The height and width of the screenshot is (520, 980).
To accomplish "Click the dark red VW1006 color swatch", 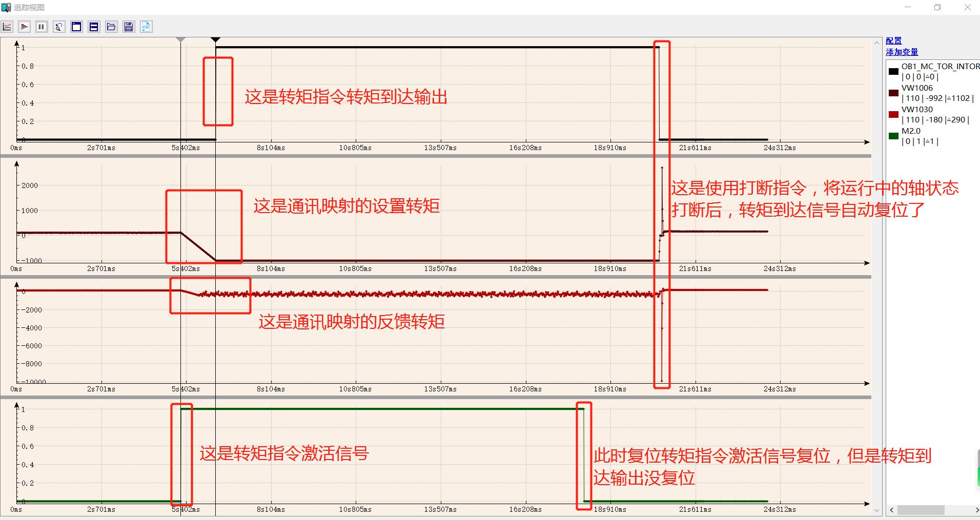I will [x=894, y=93].
